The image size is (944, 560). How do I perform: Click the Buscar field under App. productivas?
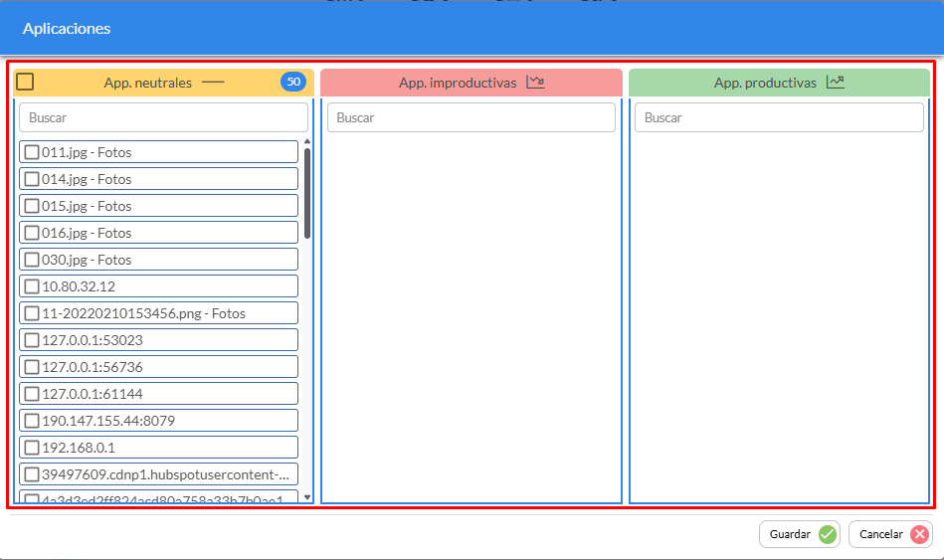tap(779, 117)
